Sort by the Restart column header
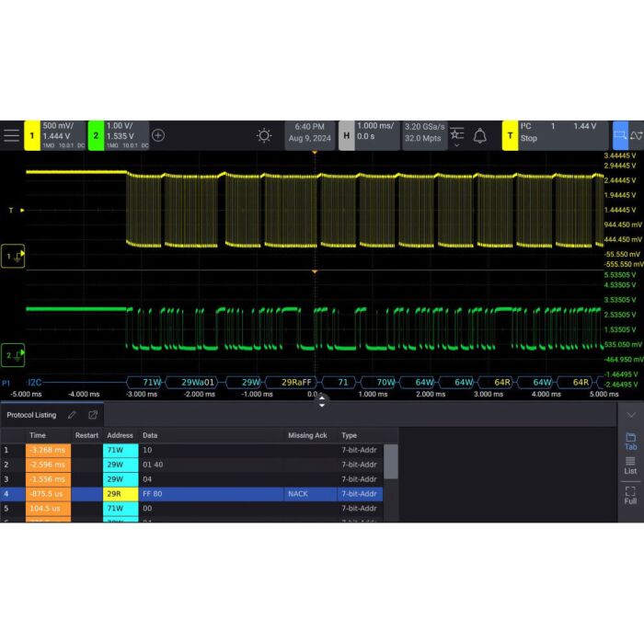This screenshot has height=644, width=644. (x=86, y=435)
